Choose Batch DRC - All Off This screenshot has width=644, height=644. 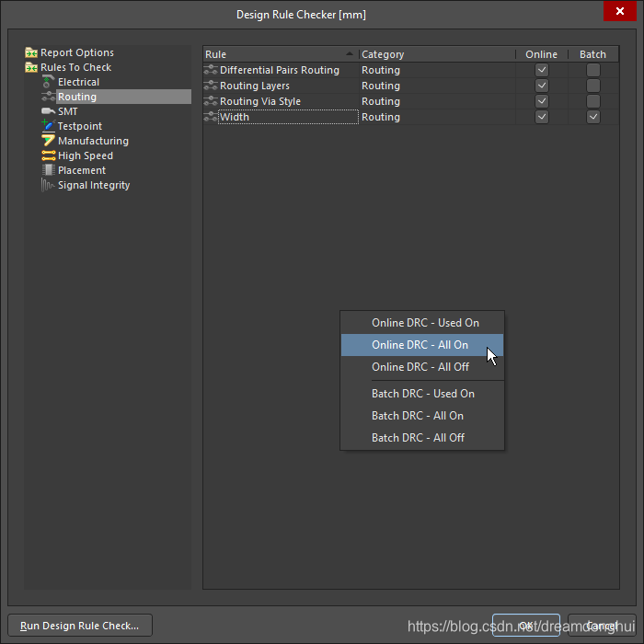coord(422,438)
